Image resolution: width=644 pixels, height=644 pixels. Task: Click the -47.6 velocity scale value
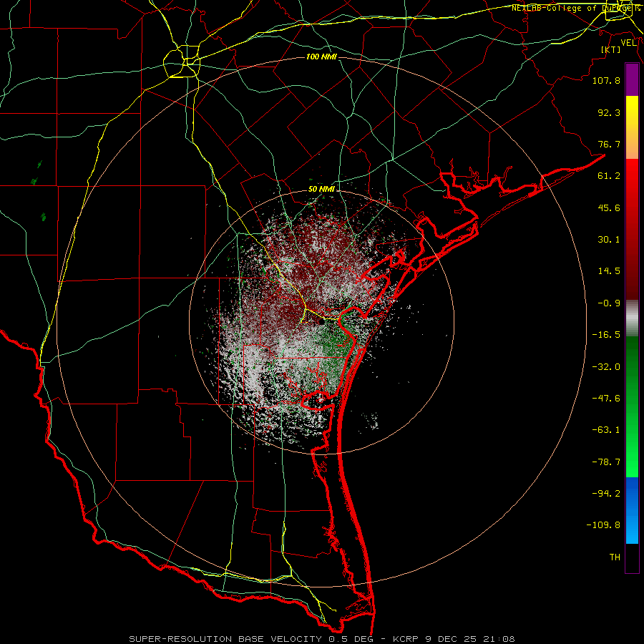point(606,399)
